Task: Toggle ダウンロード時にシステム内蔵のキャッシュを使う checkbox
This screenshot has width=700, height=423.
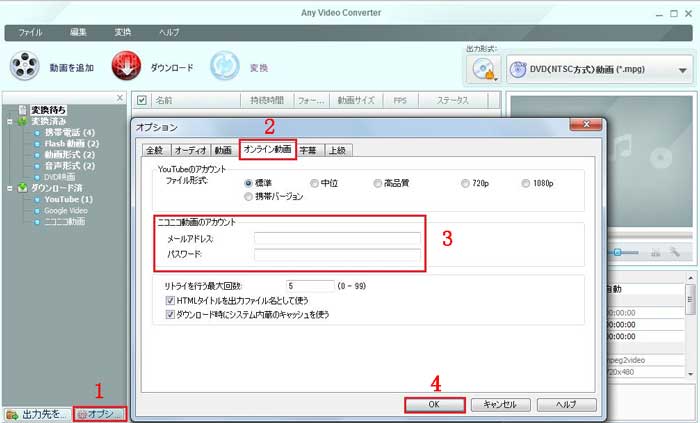Action: pyautogui.click(x=170, y=315)
